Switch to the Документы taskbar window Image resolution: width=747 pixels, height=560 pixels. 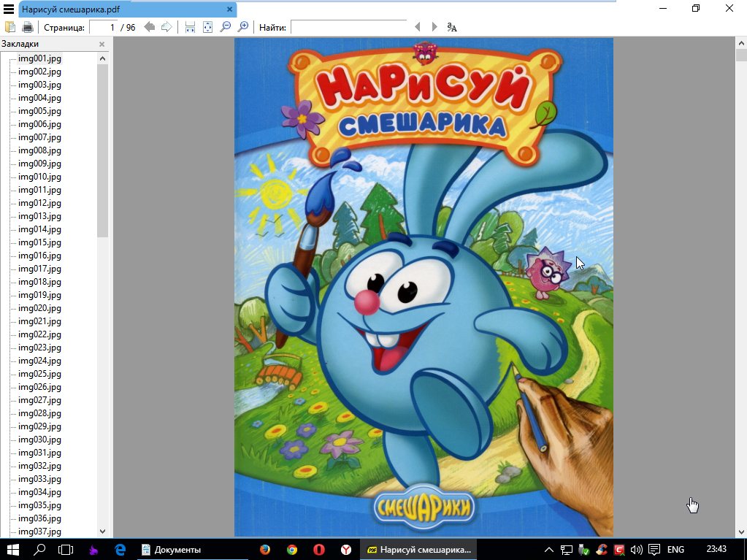192,550
